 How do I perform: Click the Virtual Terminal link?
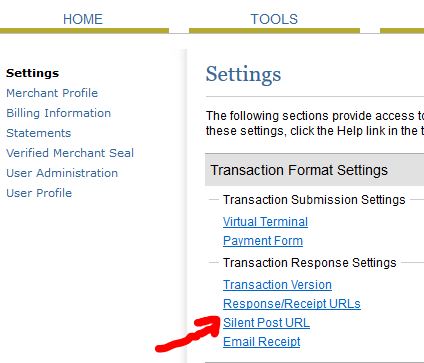click(265, 222)
